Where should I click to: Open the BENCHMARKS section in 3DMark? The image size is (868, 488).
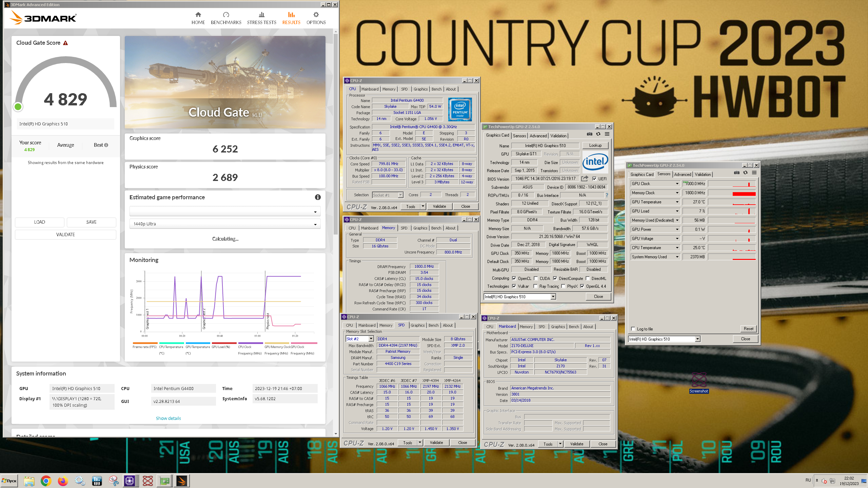pyautogui.click(x=226, y=18)
